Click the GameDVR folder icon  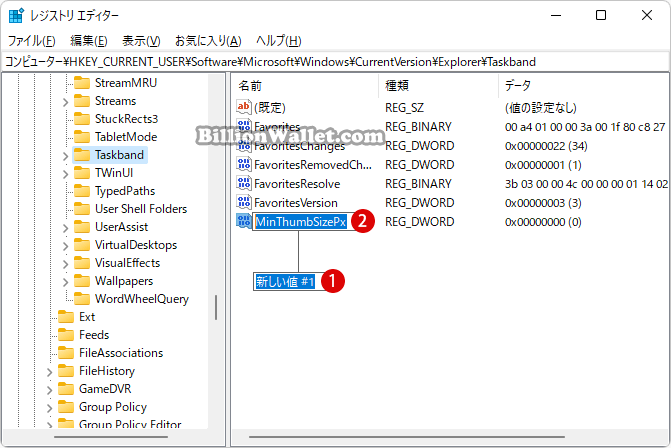(66, 389)
